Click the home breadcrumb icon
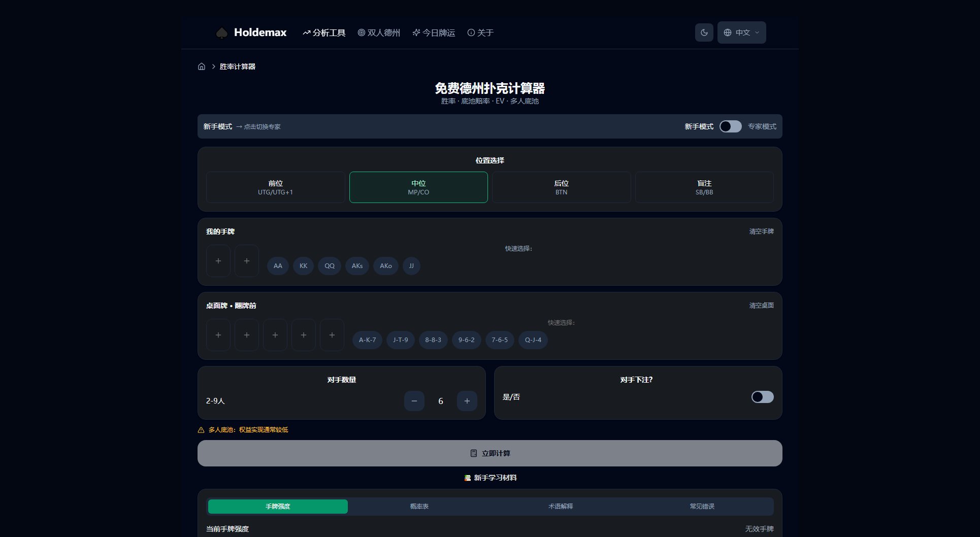The width and height of the screenshot is (980, 537). 202,66
